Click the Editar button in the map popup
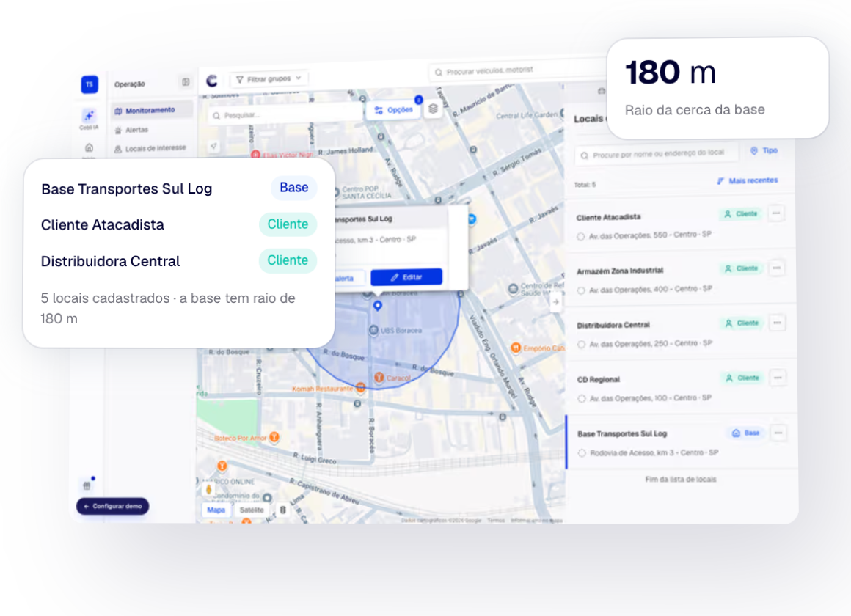 406,277
